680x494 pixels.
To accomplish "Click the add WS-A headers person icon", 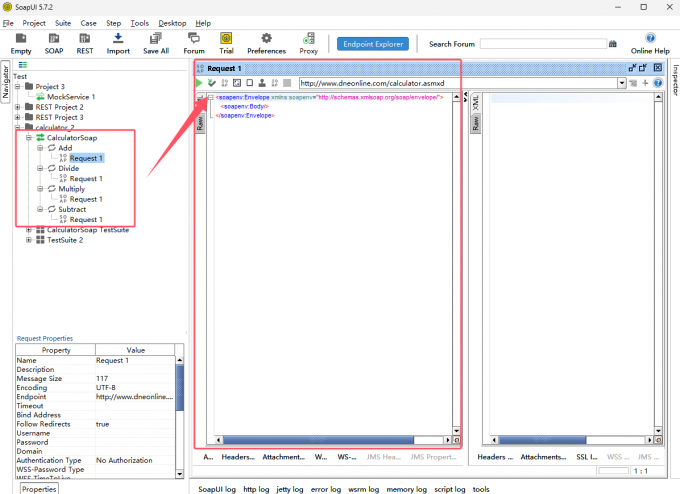I will click(x=262, y=83).
